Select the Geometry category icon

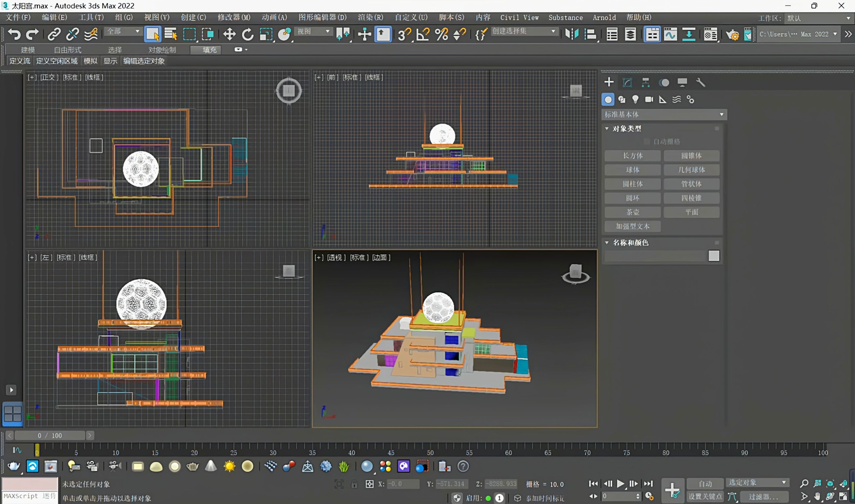pyautogui.click(x=608, y=99)
